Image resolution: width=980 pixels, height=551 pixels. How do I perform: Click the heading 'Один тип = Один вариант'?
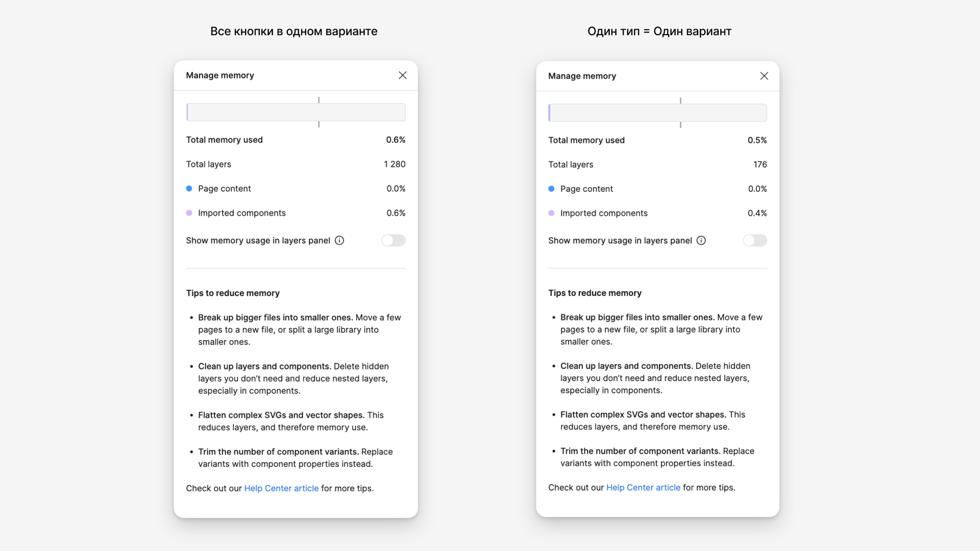659,31
